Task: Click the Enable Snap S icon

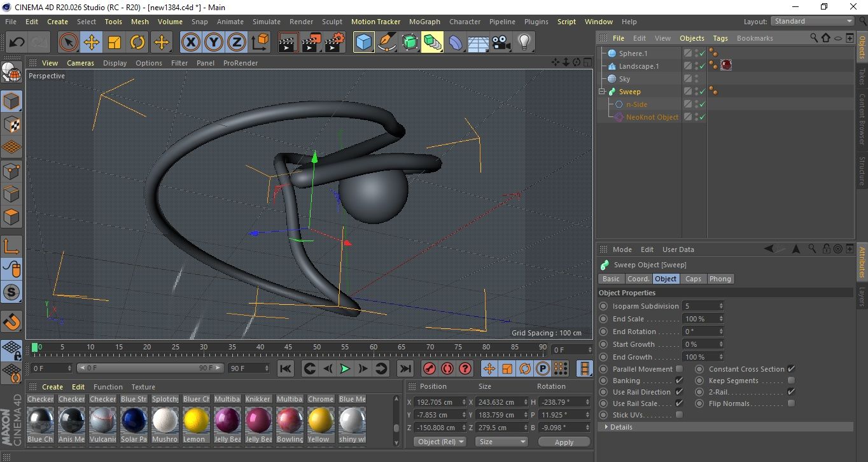Action: 12,293
